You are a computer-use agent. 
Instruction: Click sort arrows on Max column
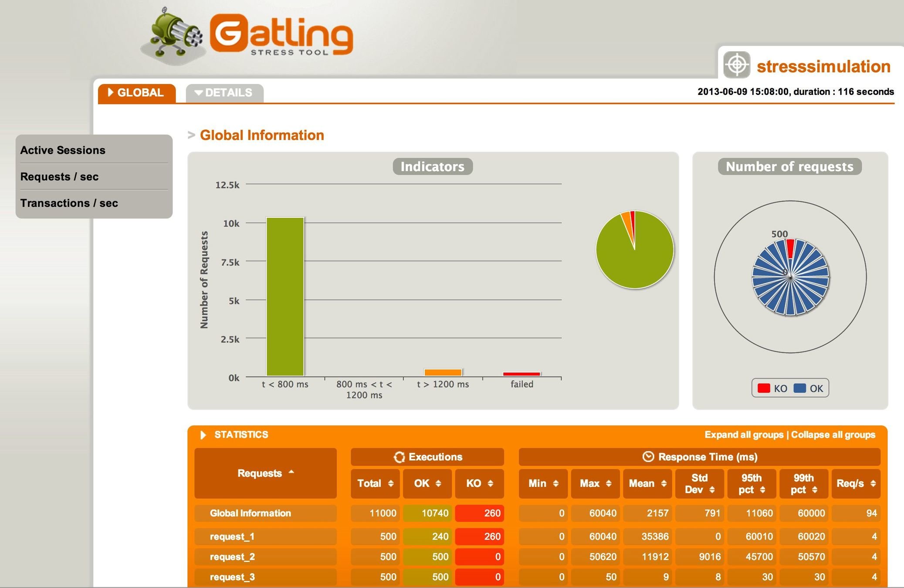click(609, 483)
